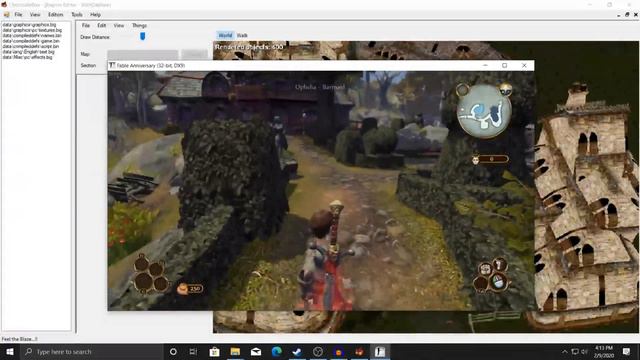Image resolution: width=640 pixels, height=360 pixels.
Task: Click the 'Type here to search' box
Action: coord(92,351)
